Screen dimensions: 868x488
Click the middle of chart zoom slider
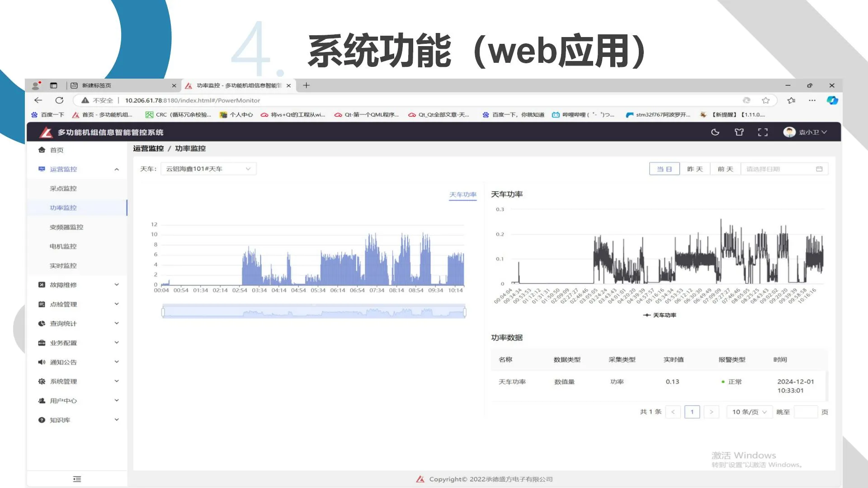point(314,312)
